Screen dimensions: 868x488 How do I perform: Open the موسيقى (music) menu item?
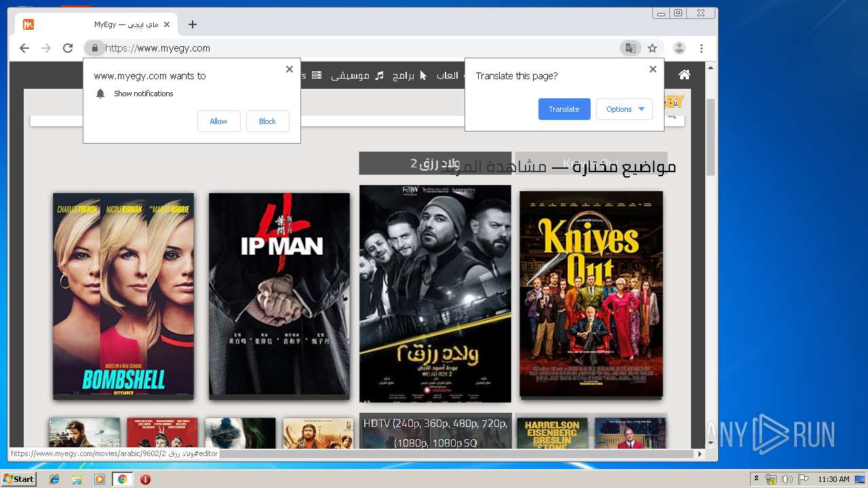[x=350, y=75]
